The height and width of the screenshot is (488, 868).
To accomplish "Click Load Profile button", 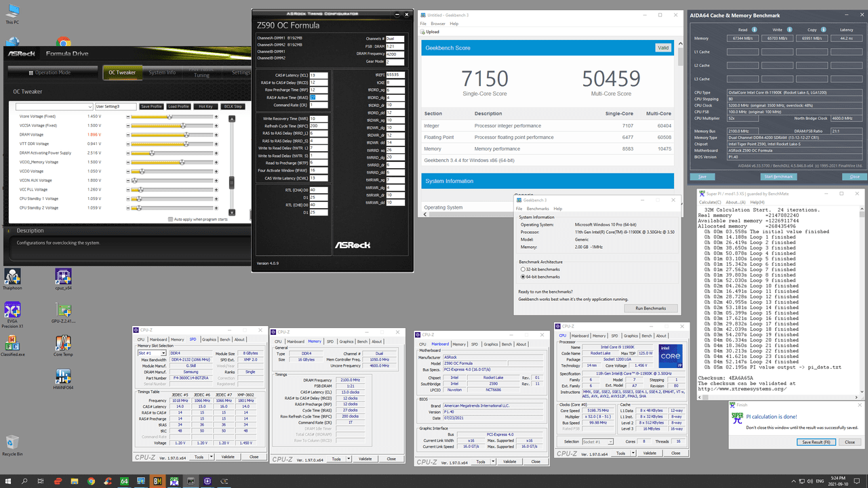I will pos(178,106).
